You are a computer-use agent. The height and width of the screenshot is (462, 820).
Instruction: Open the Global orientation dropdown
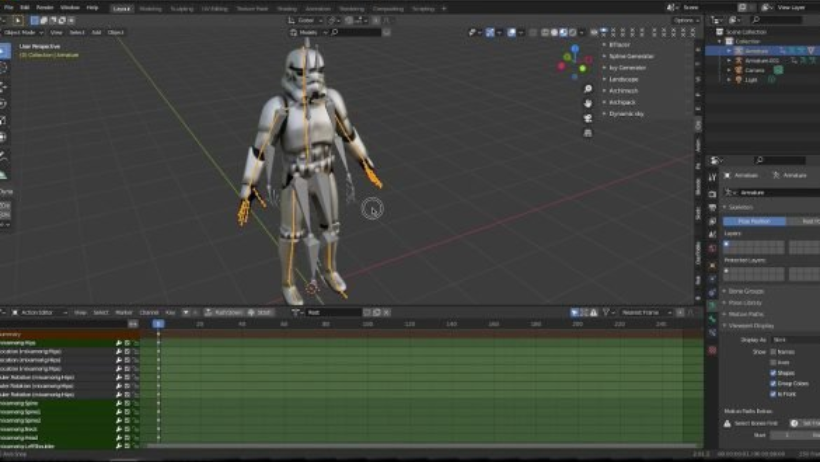coord(307,20)
